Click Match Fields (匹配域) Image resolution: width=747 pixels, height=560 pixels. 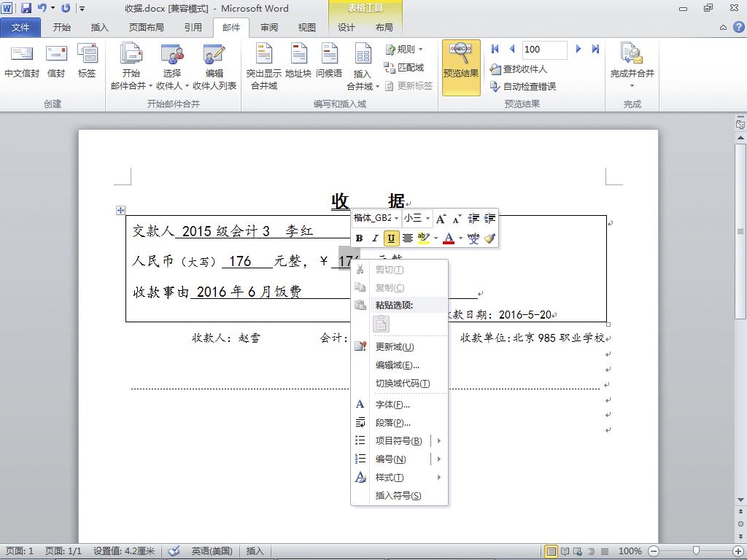[404, 68]
